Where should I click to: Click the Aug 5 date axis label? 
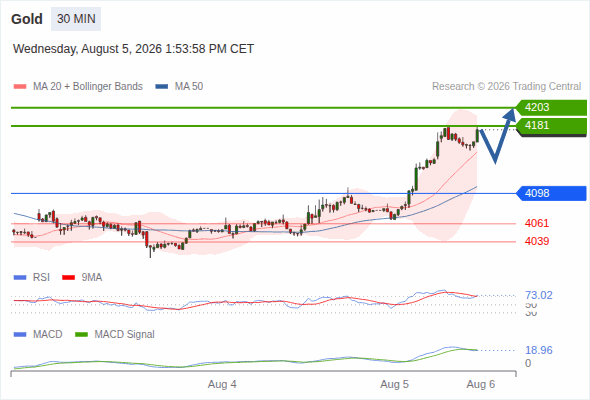coord(394,384)
